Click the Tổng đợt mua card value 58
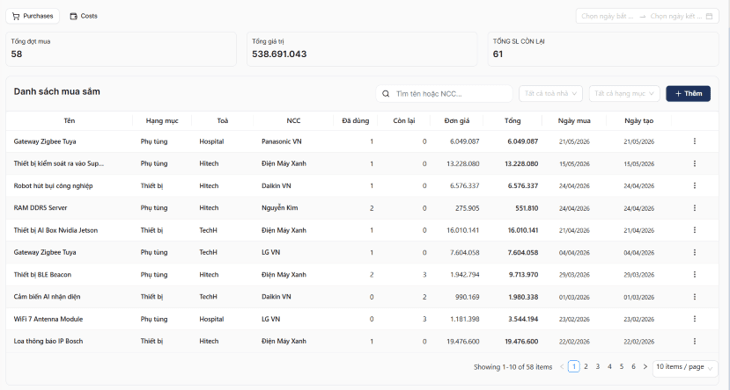Viewport: 730px width, 390px height. tap(17, 54)
